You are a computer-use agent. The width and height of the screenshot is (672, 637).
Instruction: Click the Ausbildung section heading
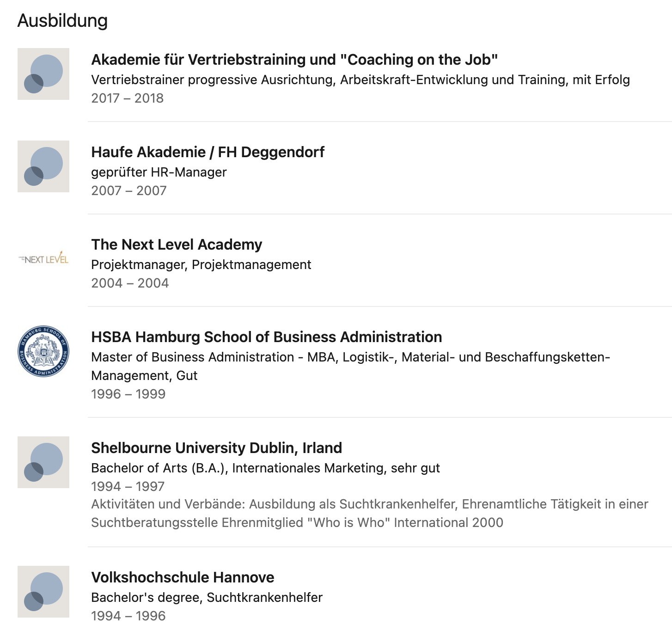[x=63, y=21]
